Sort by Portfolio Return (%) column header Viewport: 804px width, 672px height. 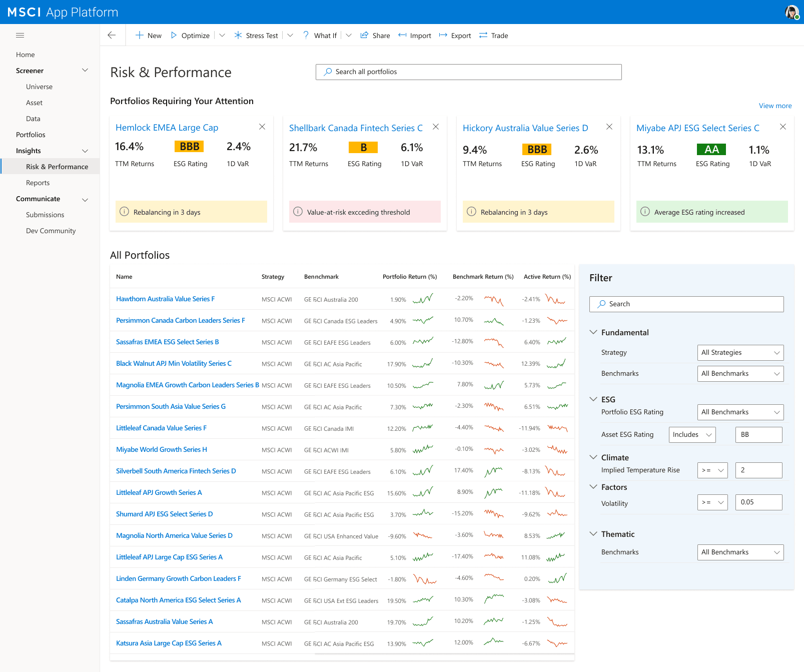pyautogui.click(x=410, y=277)
